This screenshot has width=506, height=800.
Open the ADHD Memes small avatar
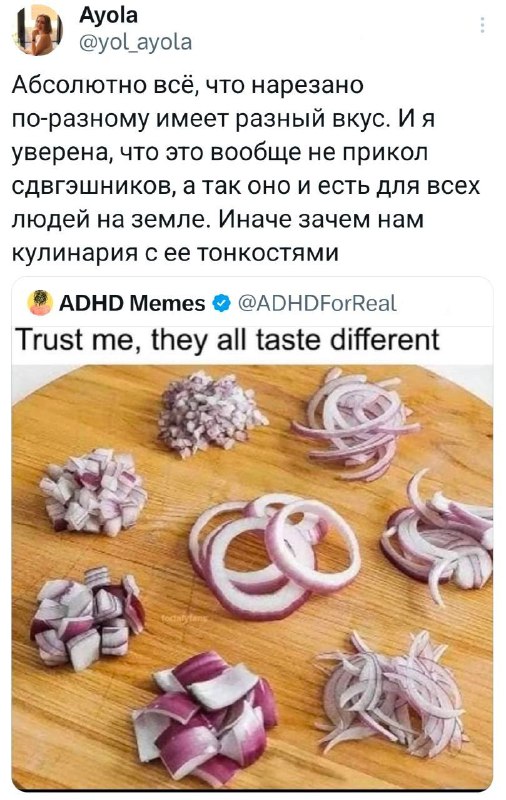pyautogui.click(x=40, y=303)
